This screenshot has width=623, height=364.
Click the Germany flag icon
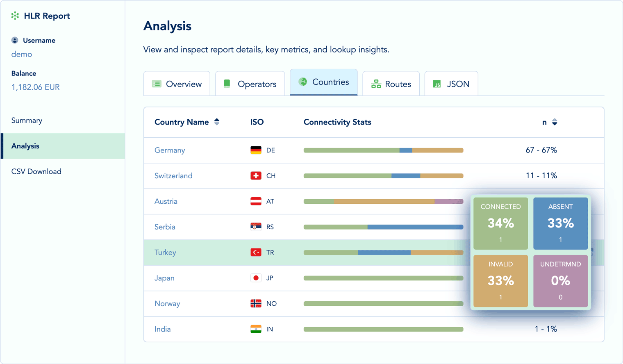coord(256,150)
